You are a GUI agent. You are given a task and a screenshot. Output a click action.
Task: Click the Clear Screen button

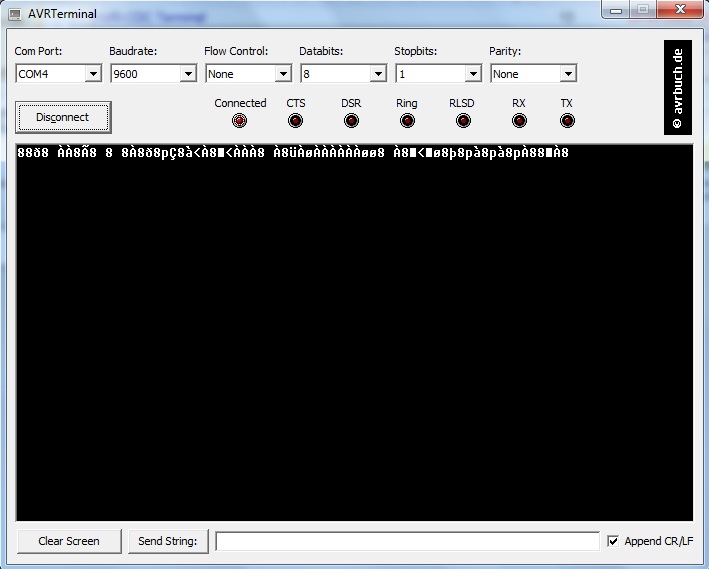click(69, 541)
